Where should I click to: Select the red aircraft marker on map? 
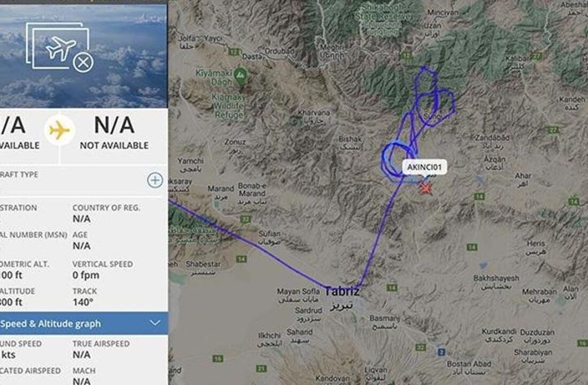(425, 188)
